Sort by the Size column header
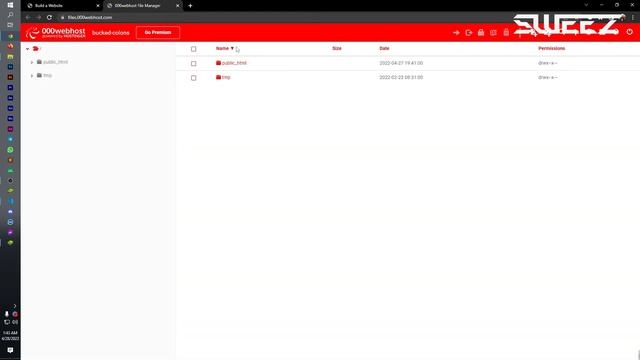The image size is (640, 360). point(337,48)
